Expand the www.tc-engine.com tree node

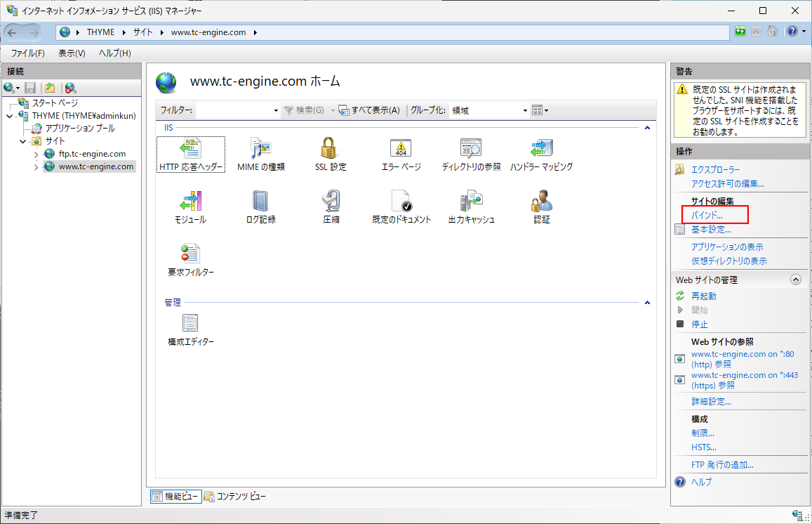click(x=36, y=167)
